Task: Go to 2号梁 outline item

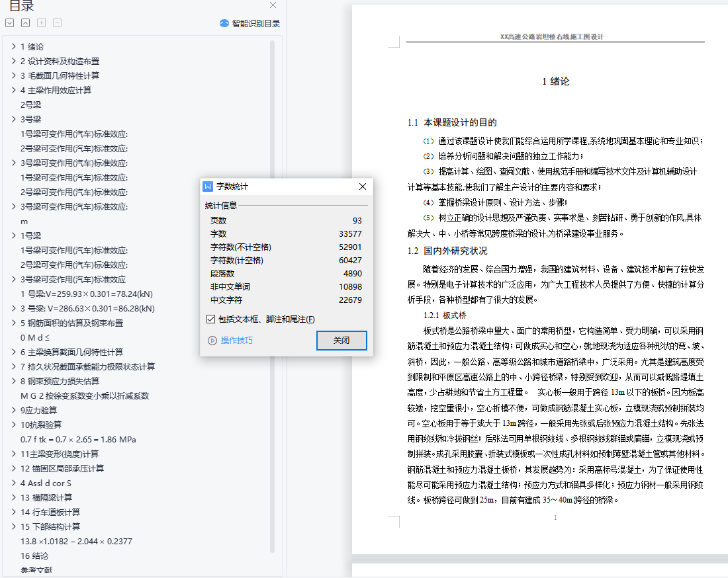Action: [30, 105]
